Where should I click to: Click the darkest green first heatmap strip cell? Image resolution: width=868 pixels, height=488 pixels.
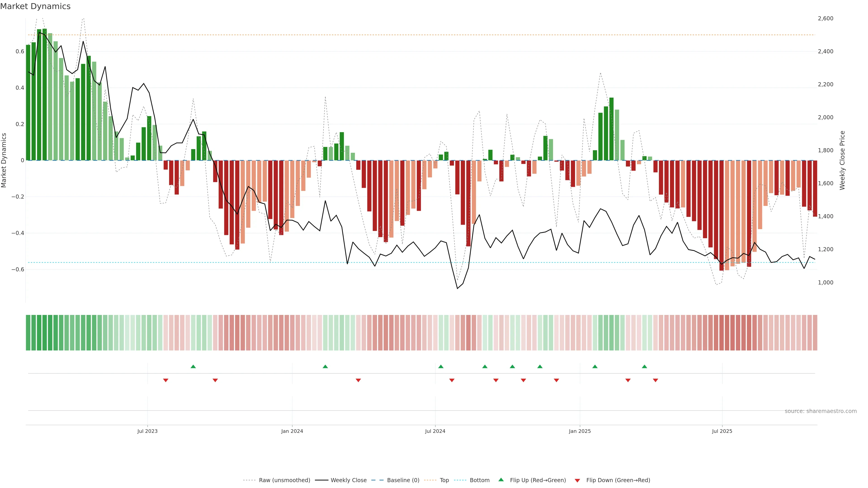(28, 333)
